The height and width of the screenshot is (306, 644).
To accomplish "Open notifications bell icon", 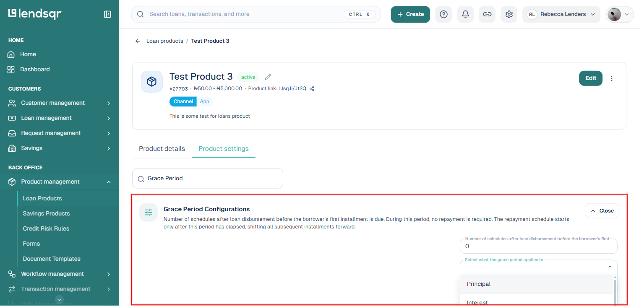I will [465, 14].
